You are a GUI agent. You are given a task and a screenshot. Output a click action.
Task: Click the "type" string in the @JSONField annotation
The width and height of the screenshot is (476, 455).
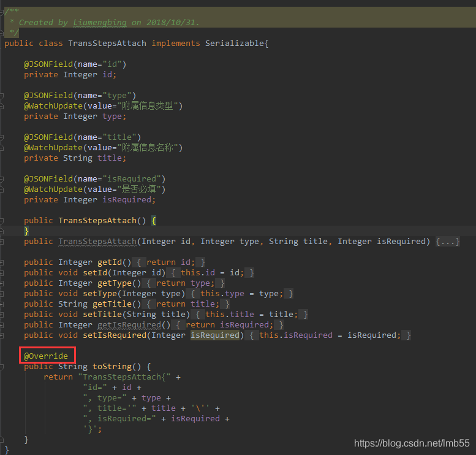tap(117, 96)
